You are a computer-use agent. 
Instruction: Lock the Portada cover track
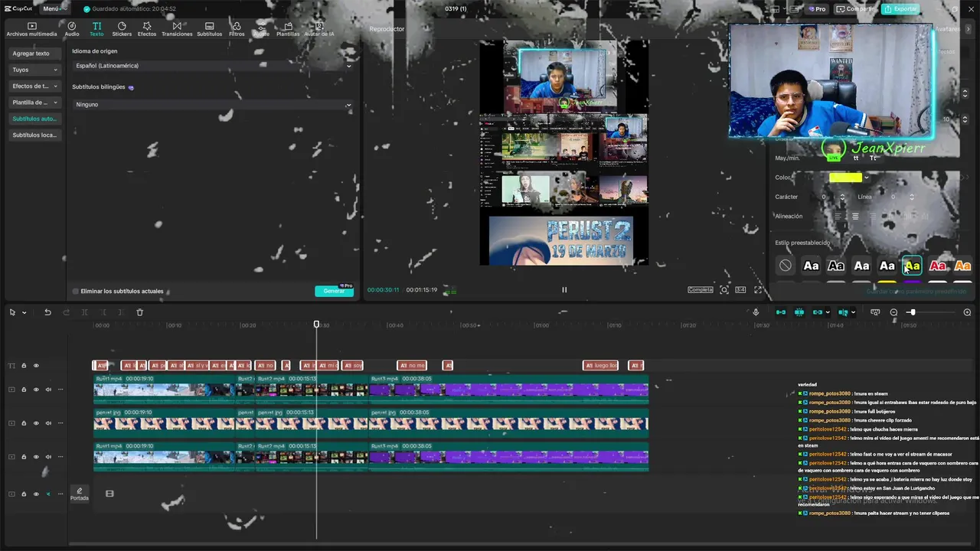pyautogui.click(x=24, y=494)
